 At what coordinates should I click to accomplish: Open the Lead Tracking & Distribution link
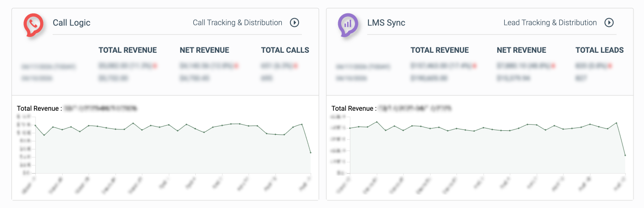click(550, 23)
